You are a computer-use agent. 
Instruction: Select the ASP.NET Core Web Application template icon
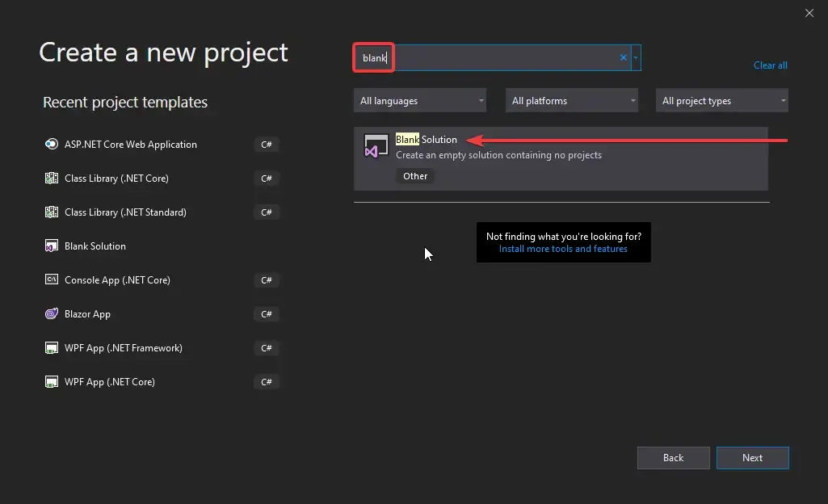pos(52,144)
